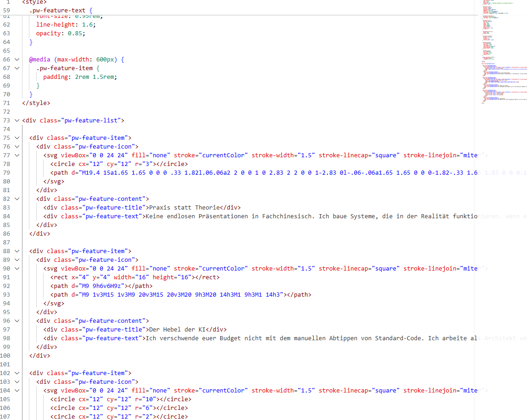Click the closing </svg> tag on line 80
The height and width of the screenshot is (420, 527).
(54, 182)
